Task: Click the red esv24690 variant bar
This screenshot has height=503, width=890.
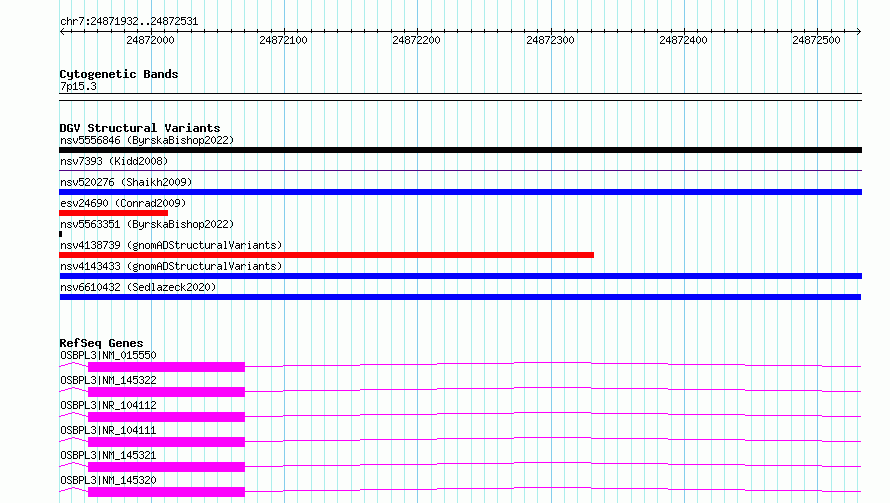Action: click(114, 213)
